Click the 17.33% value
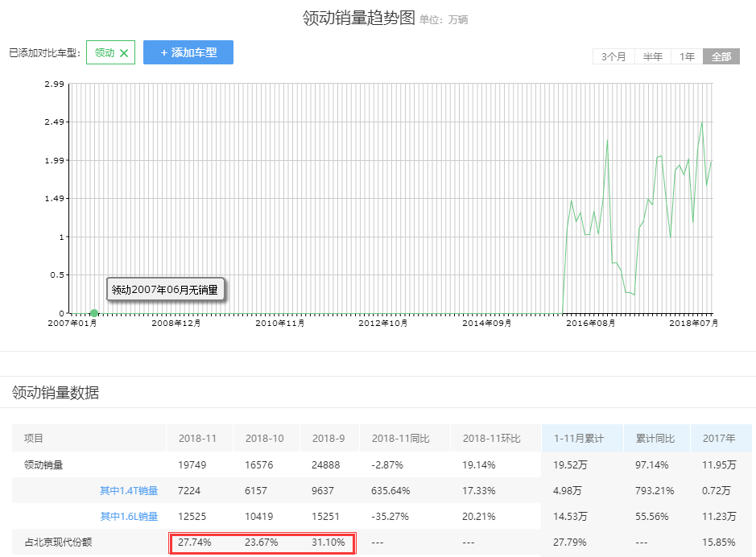Image resolution: width=756 pixels, height=557 pixels. coord(479,490)
